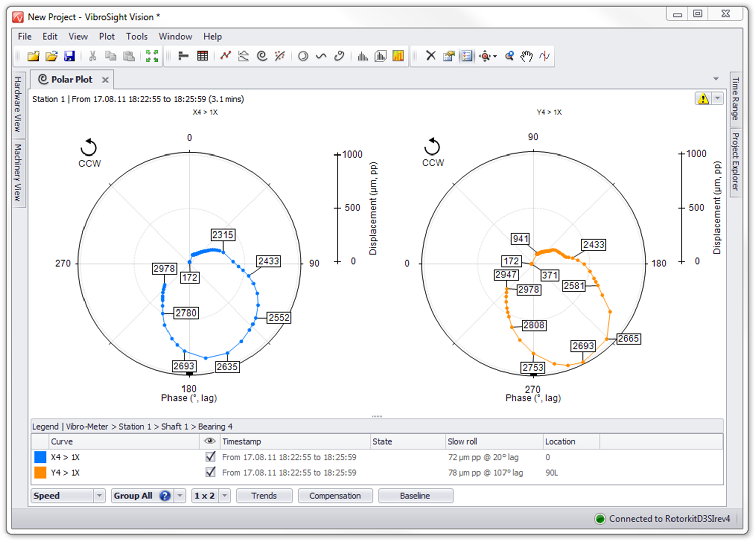Image resolution: width=756 pixels, height=542 pixels.
Task: Click the full screen arrows icon
Action: coord(152,56)
